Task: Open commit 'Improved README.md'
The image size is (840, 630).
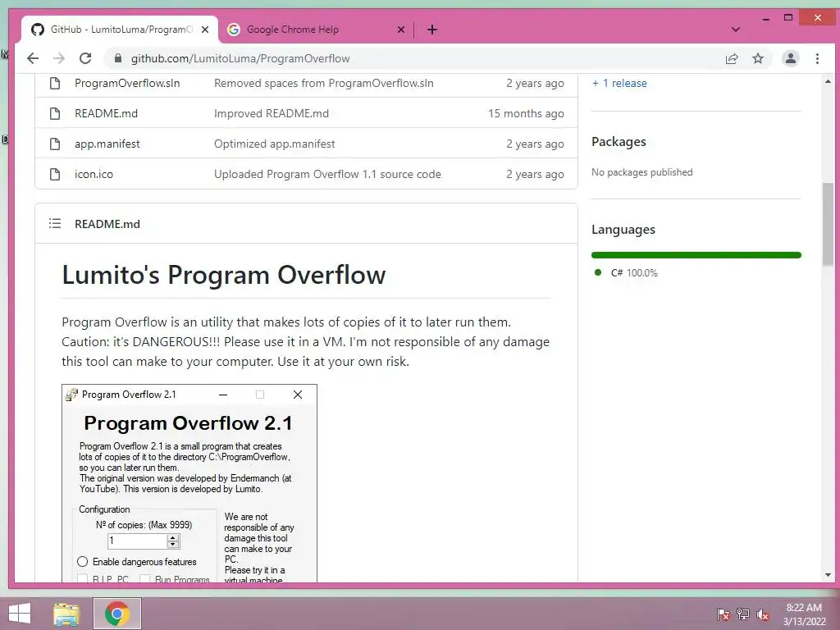Action: click(271, 113)
